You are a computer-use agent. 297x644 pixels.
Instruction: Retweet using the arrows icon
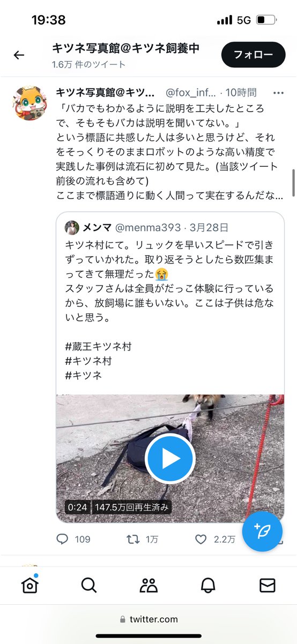pyautogui.click(x=132, y=539)
